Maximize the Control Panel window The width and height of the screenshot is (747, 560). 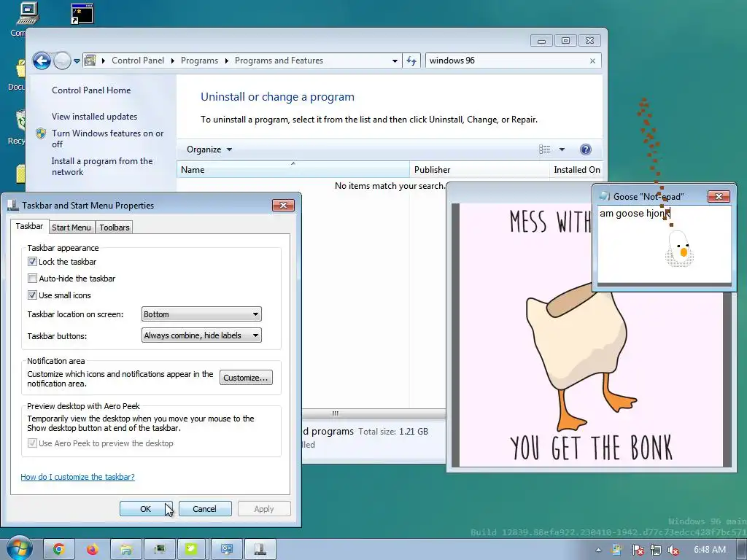pyautogui.click(x=565, y=41)
